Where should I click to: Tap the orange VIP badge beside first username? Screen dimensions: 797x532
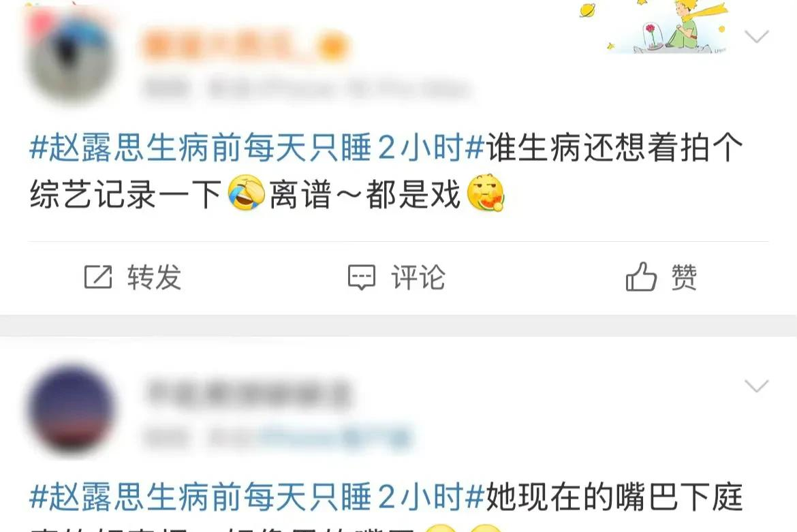coord(333,47)
